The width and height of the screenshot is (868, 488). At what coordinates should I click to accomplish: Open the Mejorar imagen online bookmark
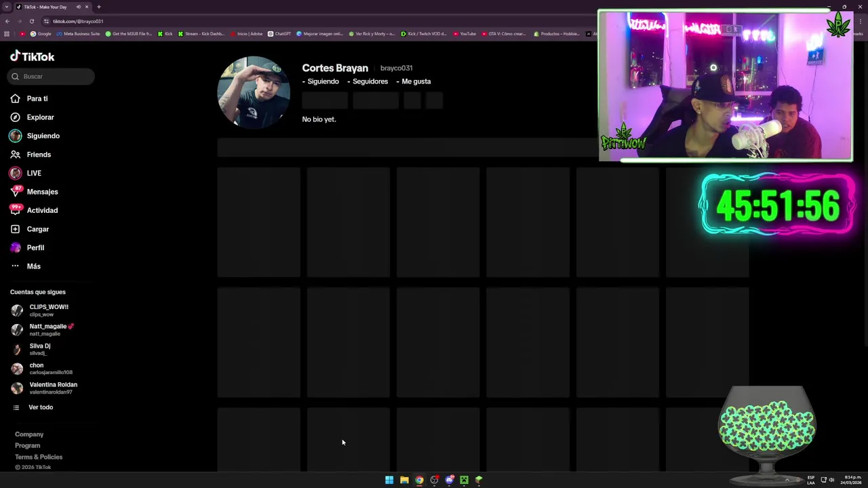320,34
